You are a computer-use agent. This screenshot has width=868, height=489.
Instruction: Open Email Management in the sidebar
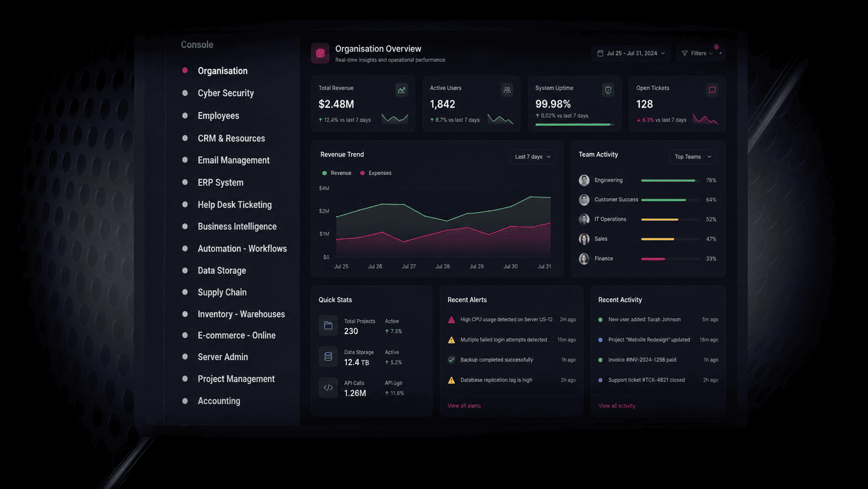pyautogui.click(x=233, y=161)
